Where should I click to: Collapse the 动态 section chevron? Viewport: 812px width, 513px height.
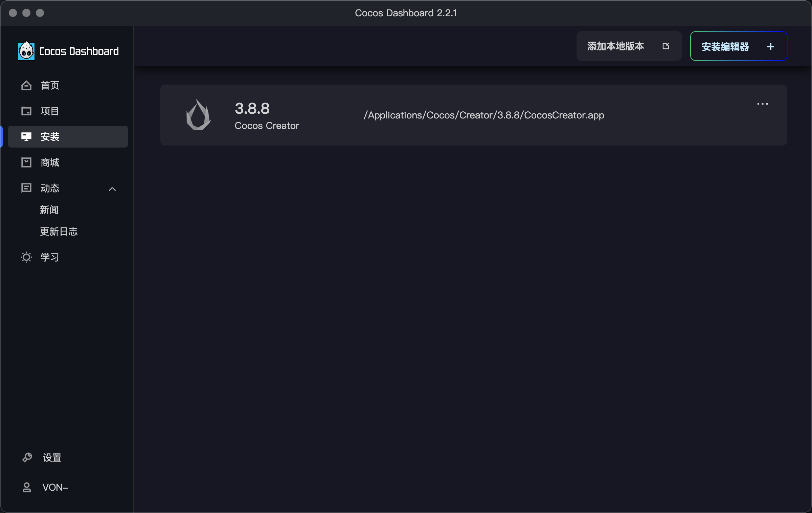coord(112,189)
